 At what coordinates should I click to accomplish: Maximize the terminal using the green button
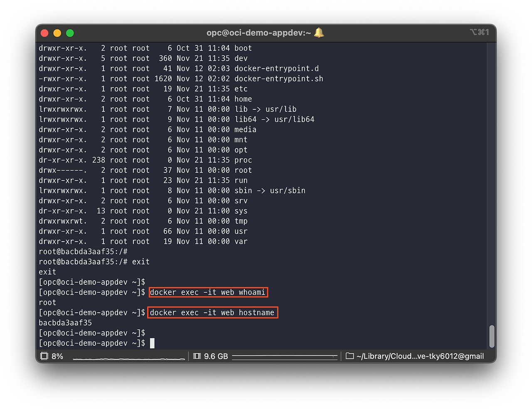(x=70, y=33)
